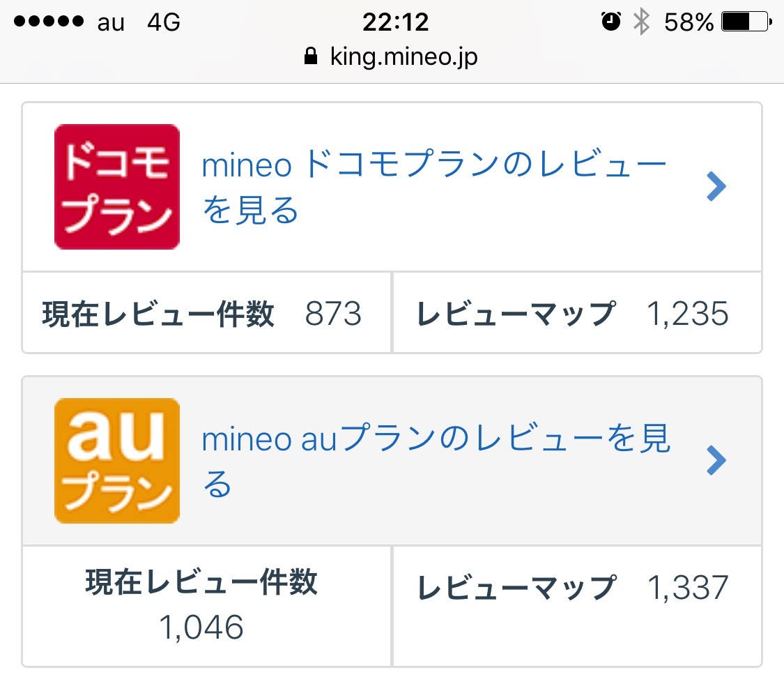This screenshot has width=784, height=677.
Task: Open the chevron arrow for auプラン reviews
Action: click(716, 461)
